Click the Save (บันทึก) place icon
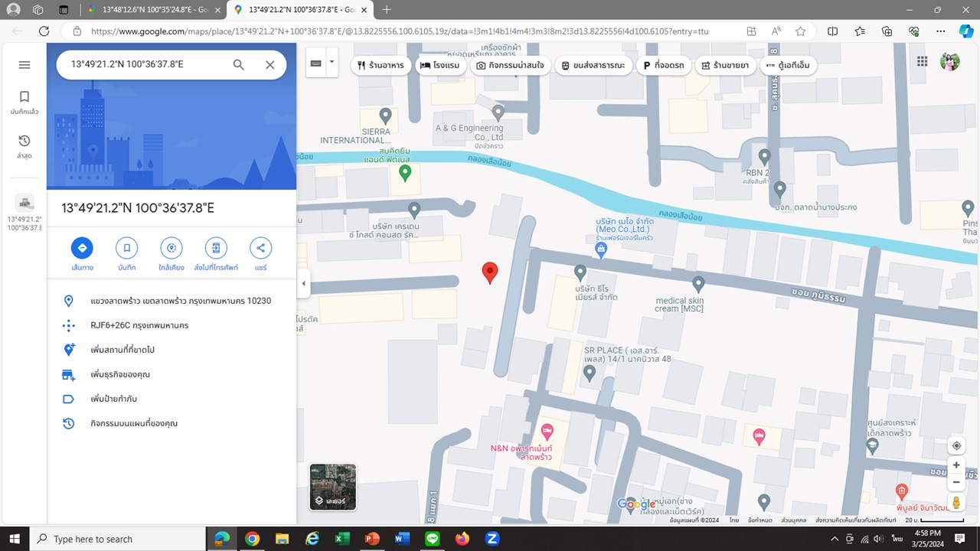 pos(126,248)
